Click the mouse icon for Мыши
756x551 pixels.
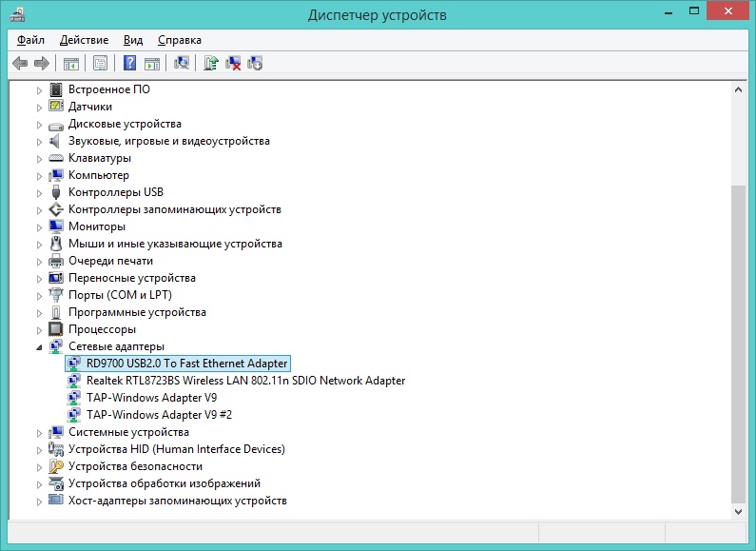[x=56, y=244]
